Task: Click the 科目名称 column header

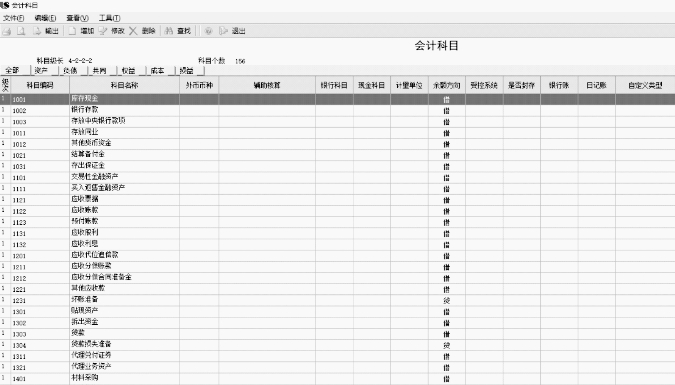Action: pyautogui.click(x=124, y=85)
